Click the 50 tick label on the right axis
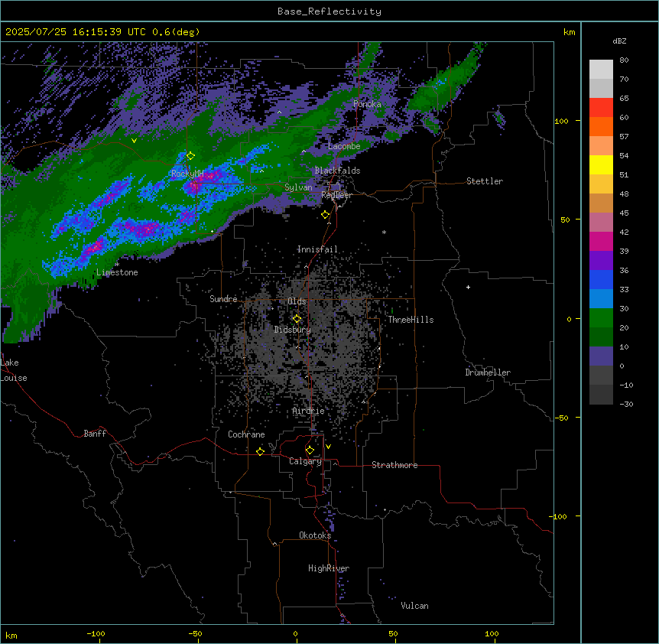This screenshot has height=644, width=659. (x=565, y=220)
